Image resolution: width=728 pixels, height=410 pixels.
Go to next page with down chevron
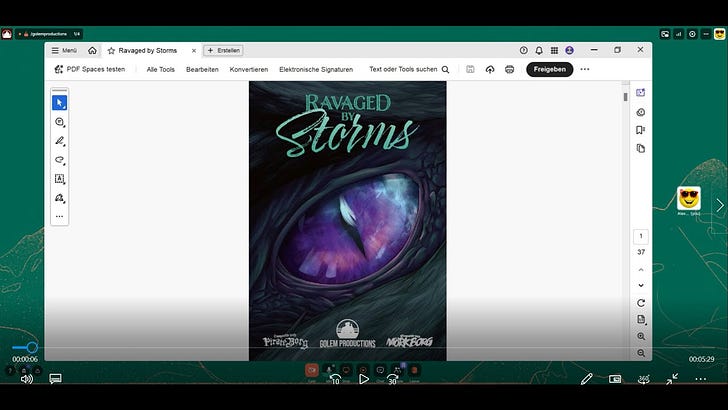pyautogui.click(x=640, y=285)
